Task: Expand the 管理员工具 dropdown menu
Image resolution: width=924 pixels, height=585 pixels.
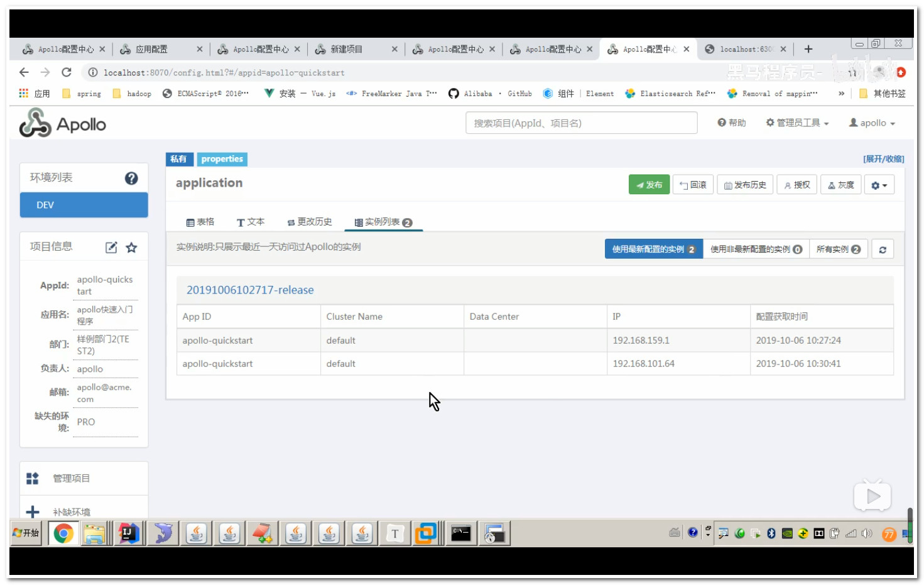Action: (797, 123)
